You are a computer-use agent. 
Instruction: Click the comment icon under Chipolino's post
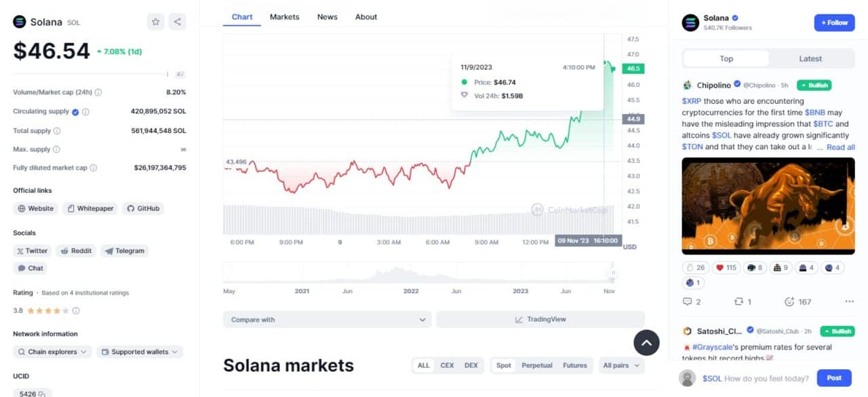[x=687, y=301]
